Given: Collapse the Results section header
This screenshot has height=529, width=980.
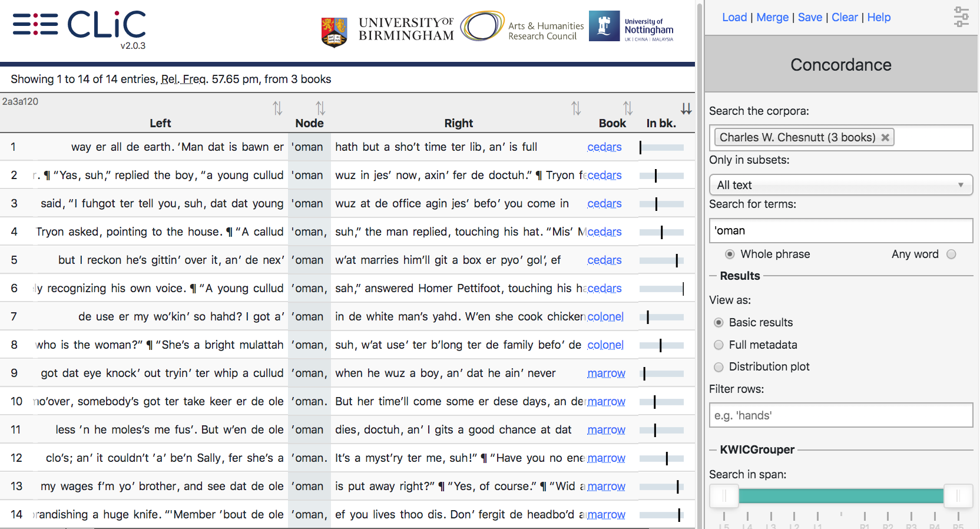Looking at the screenshot, I should pos(740,276).
